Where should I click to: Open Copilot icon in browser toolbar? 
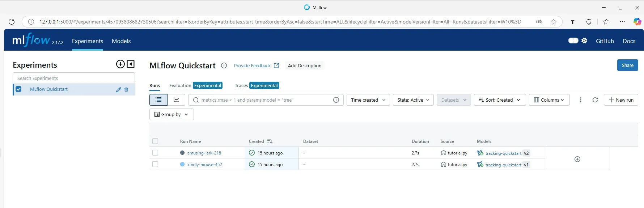(637, 22)
